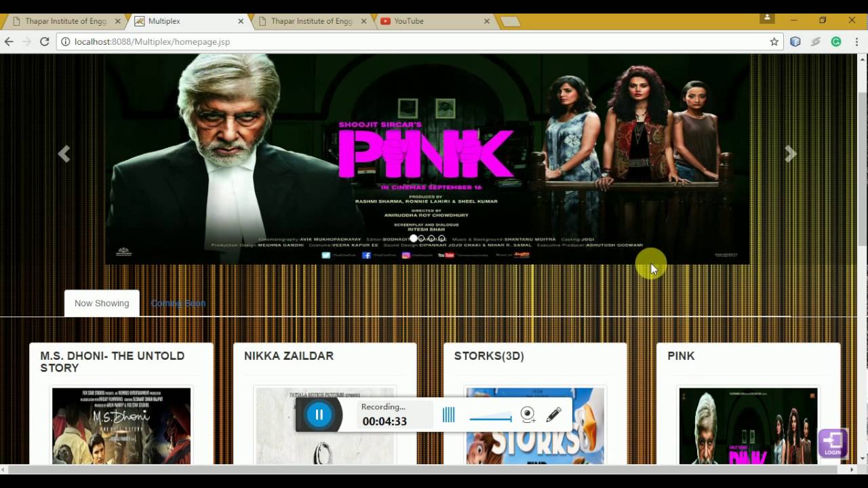Close the Multiplex browser tab
The height and width of the screenshot is (488, 868).
241,21
